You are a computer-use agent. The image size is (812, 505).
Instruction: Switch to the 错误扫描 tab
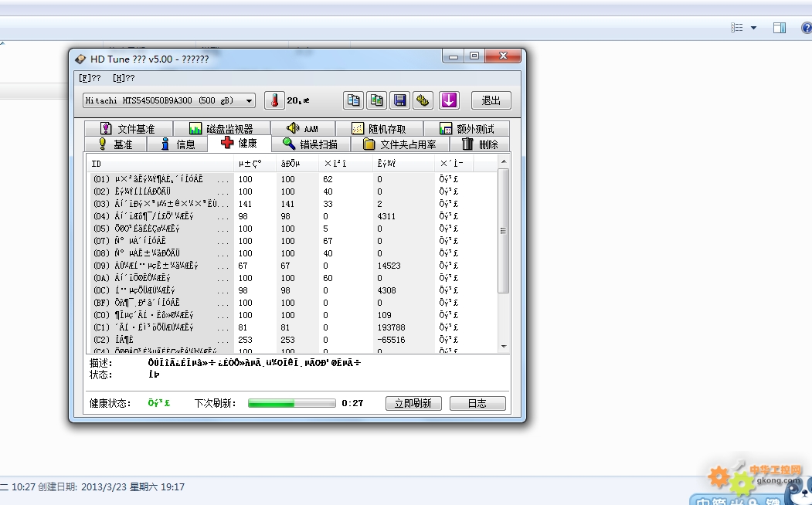tap(311, 144)
